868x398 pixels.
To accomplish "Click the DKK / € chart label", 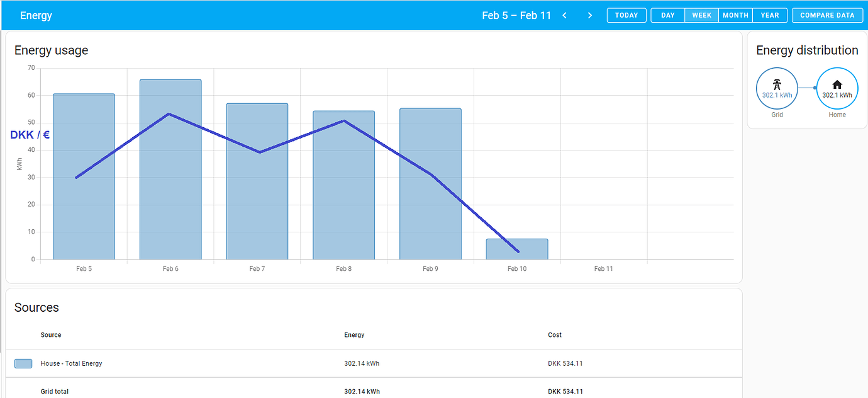I will click(x=30, y=135).
